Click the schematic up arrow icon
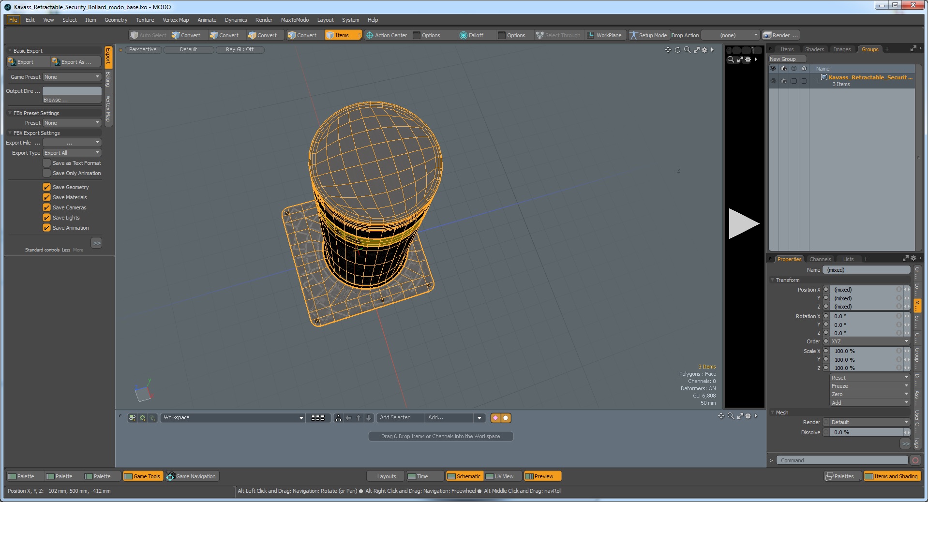928x560 pixels. (359, 418)
